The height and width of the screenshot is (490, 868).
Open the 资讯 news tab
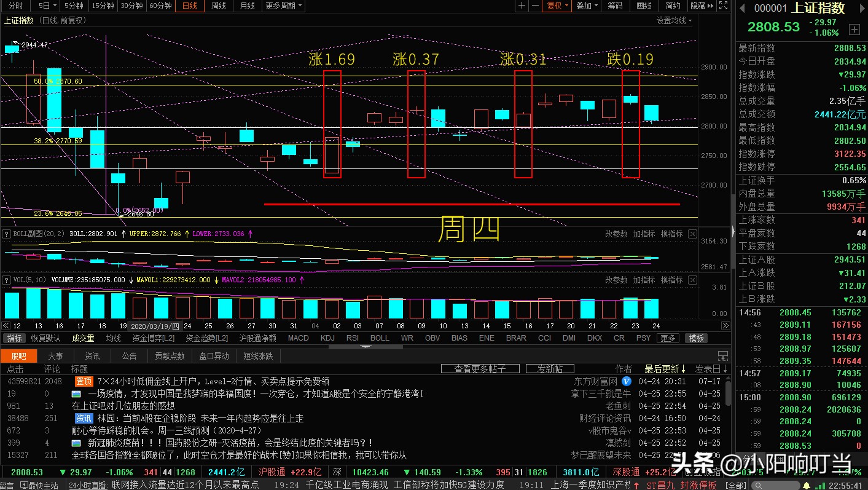click(92, 355)
